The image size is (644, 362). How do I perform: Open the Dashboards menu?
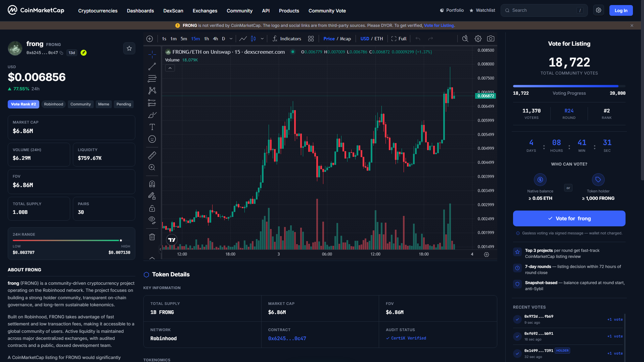tap(140, 11)
